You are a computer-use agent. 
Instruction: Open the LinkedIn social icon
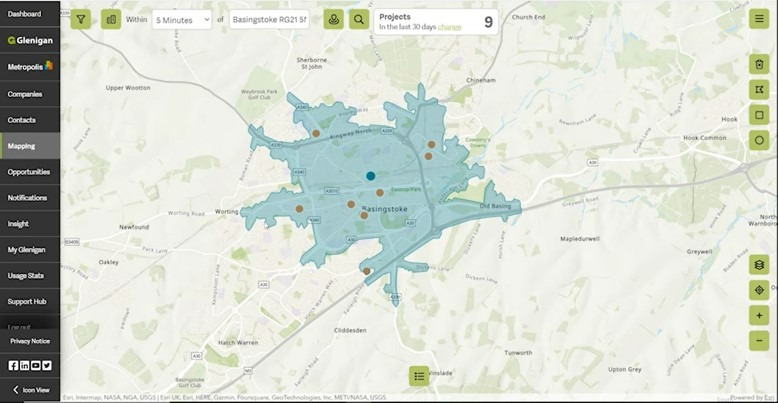pos(24,365)
